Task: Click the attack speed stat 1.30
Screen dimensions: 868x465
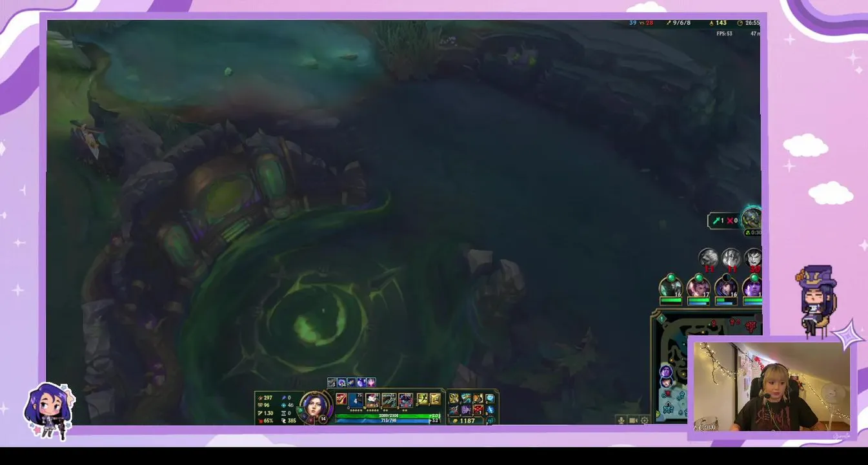Action: tap(265, 413)
